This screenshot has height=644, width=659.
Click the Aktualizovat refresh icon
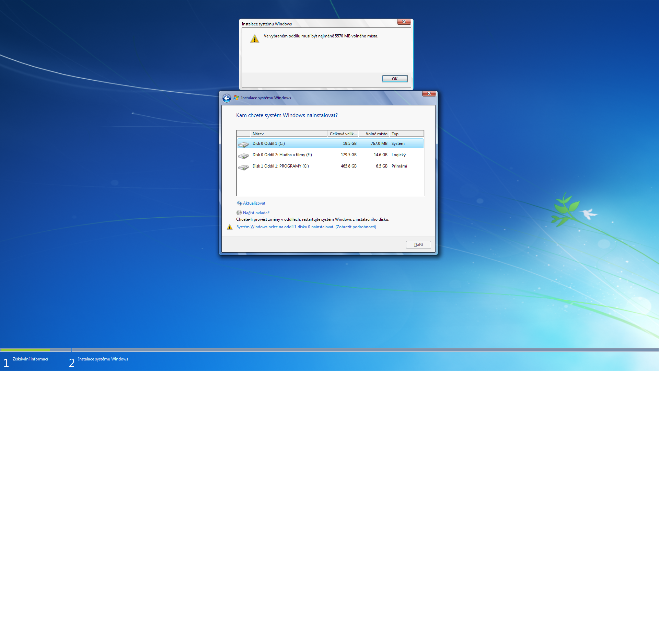(239, 203)
